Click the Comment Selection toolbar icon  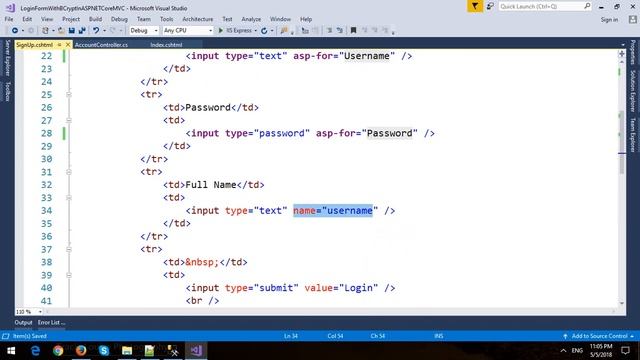click(329, 31)
